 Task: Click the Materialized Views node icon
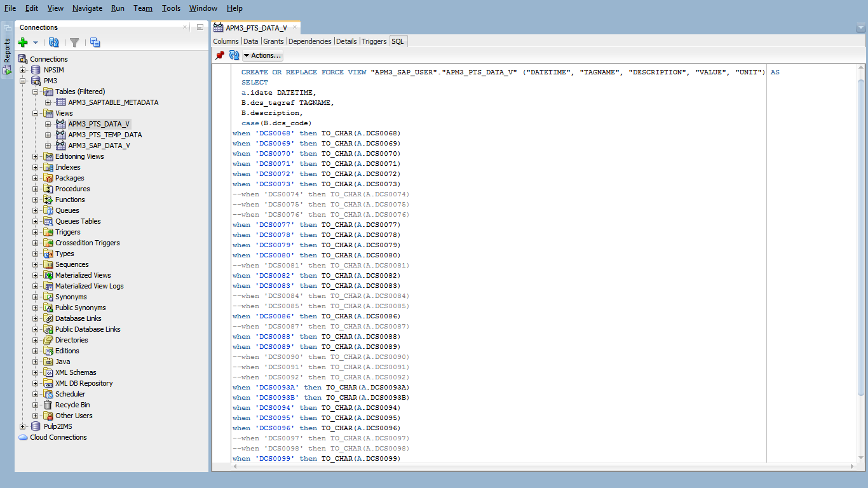[x=48, y=275]
